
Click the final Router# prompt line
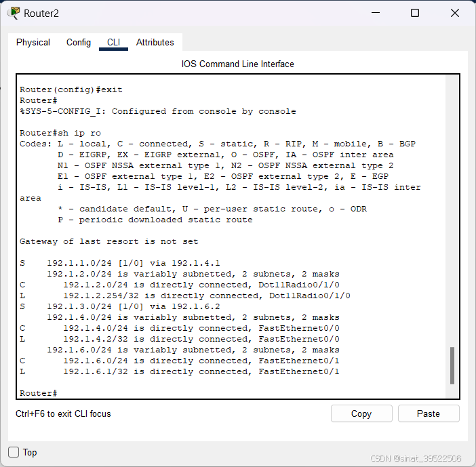[x=39, y=393]
